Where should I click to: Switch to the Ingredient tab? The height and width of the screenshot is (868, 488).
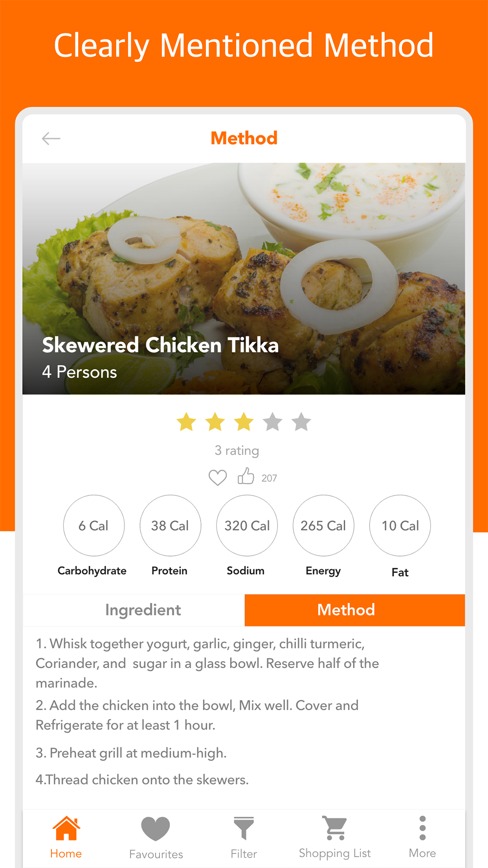pos(143,610)
